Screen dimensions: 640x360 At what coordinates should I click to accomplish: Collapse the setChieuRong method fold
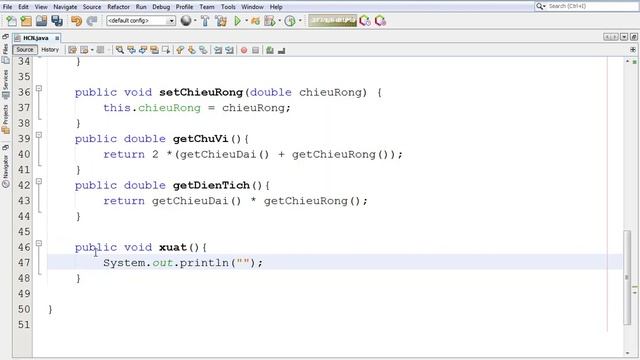point(39,88)
